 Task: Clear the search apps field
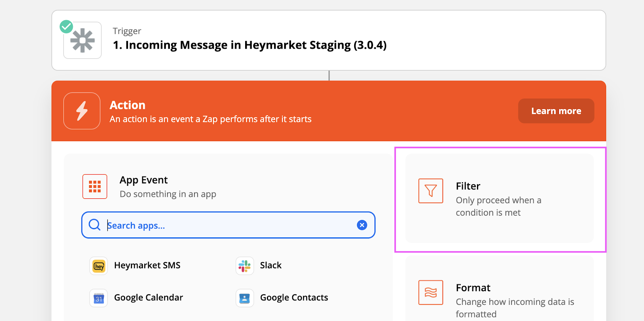(362, 225)
